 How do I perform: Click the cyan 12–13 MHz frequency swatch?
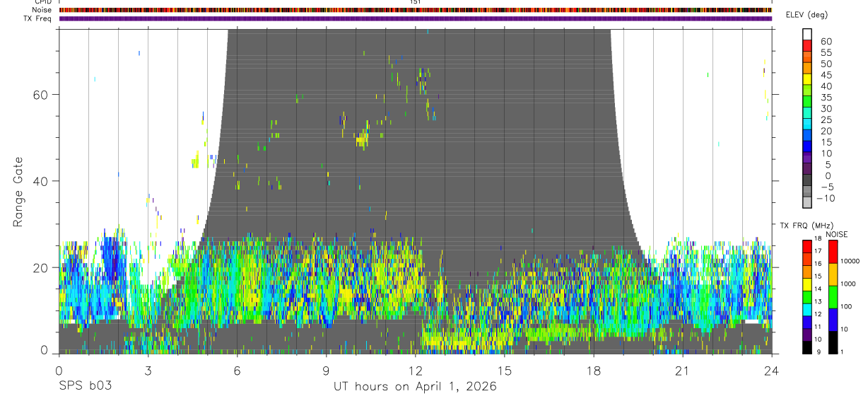807,310
